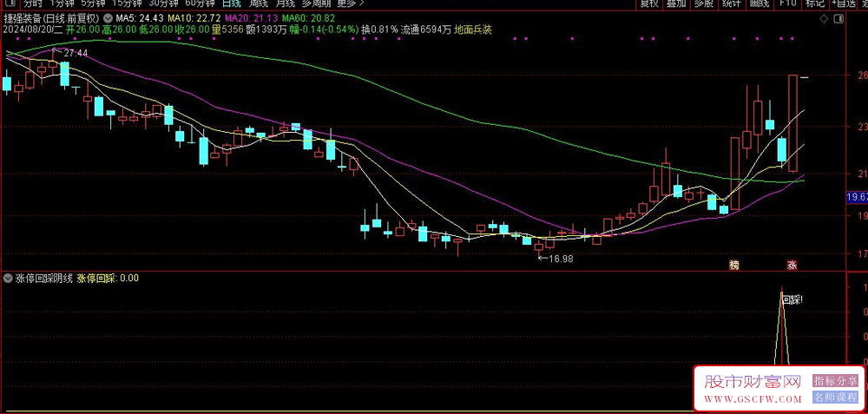
Task: Switch to the 周线 weekly chart
Action: (258, 3)
